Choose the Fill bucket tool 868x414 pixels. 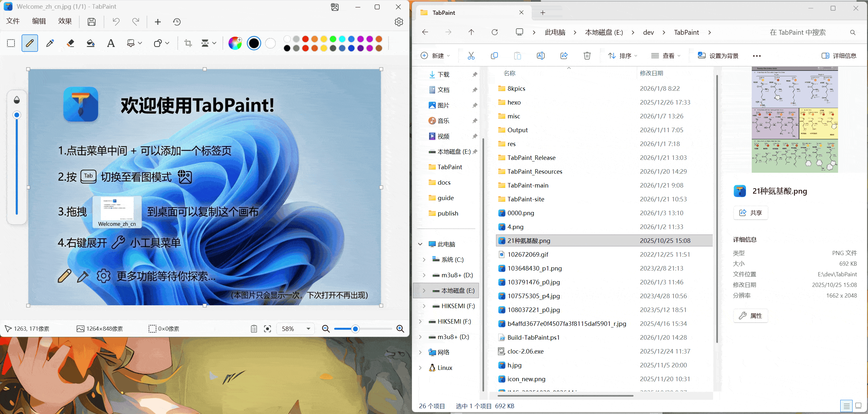pos(90,43)
